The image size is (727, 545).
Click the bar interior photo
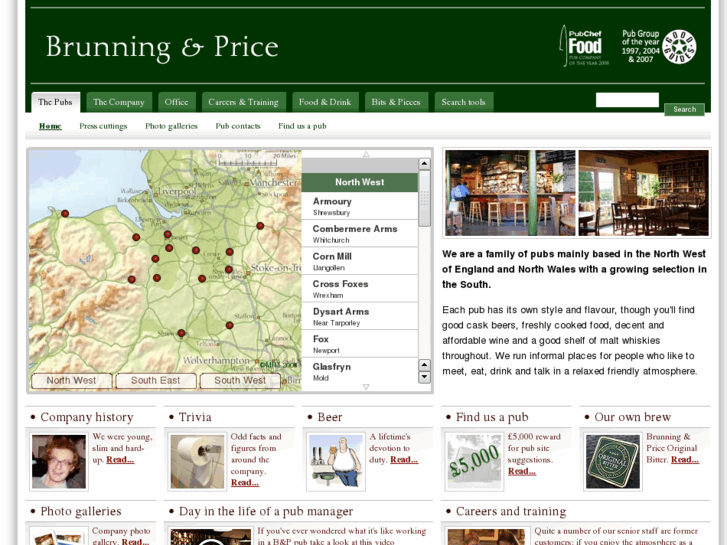pos(510,193)
